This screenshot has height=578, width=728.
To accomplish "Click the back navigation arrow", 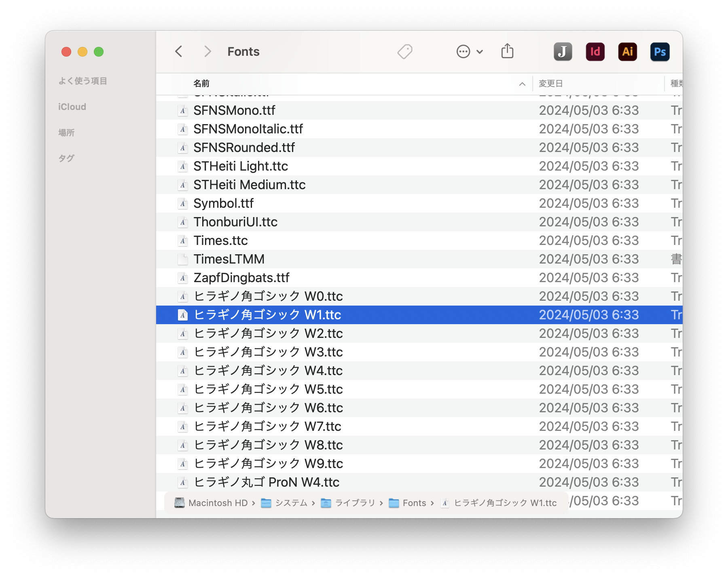I will (179, 51).
